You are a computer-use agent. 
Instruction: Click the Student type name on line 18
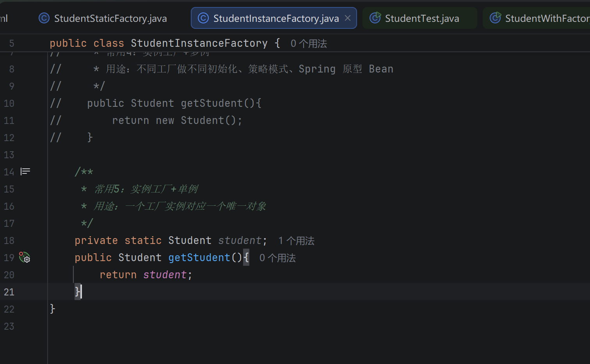pos(190,240)
